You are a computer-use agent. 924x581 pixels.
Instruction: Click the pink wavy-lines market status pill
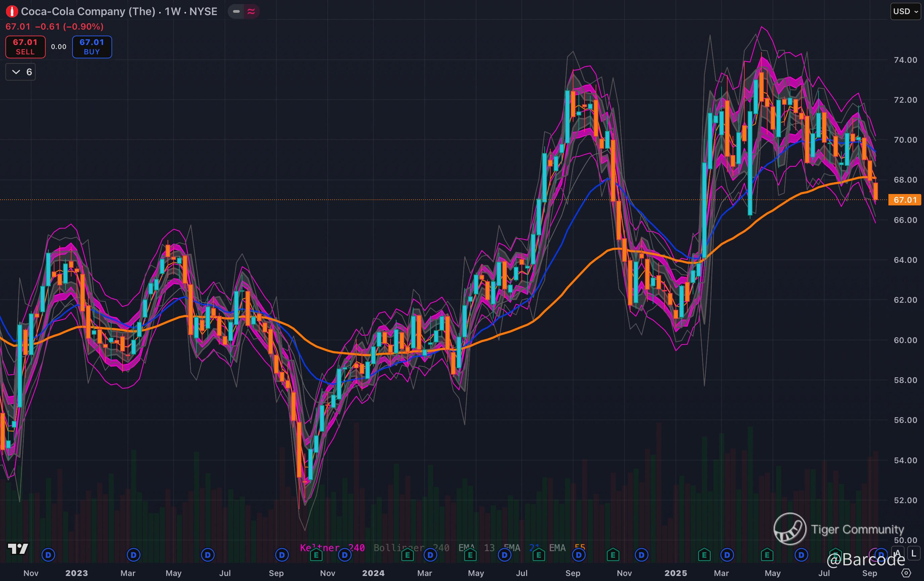[x=251, y=11]
